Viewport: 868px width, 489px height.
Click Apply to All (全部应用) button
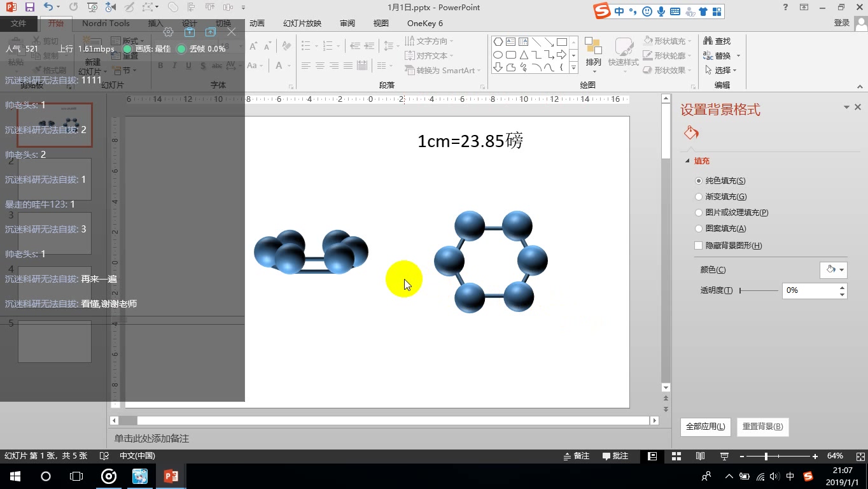[705, 427]
